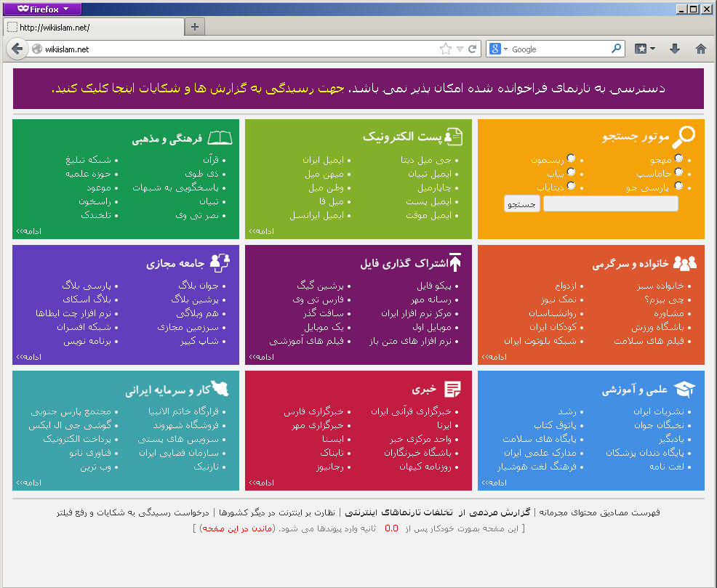The width and height of the screenshot is (717, 588).
Task: Open a new tab with plus button
Action: [x=194, y=27]
